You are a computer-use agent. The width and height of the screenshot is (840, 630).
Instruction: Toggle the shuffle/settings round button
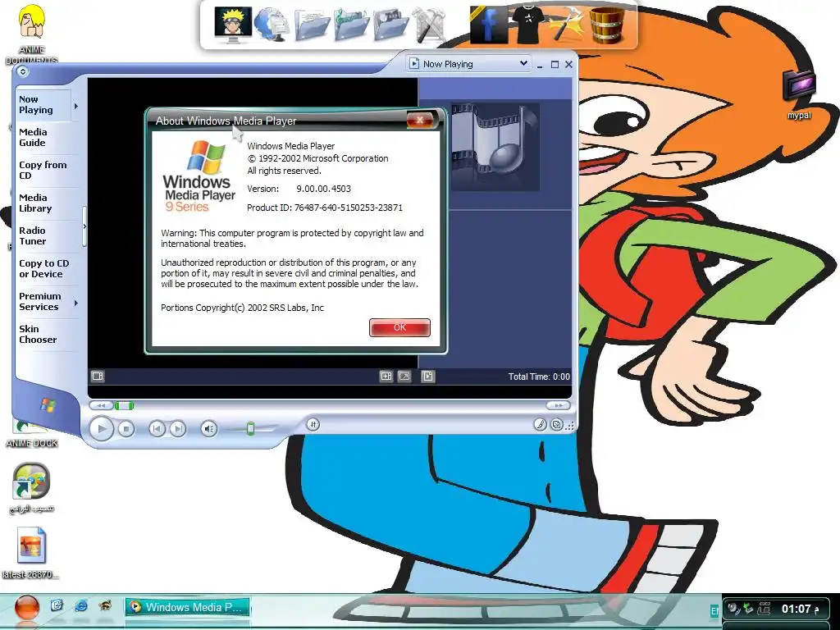click(313, 425)
